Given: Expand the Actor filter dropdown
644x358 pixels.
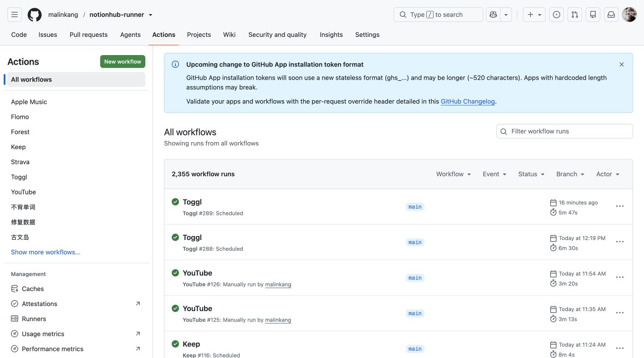Looking at the screenshot, I should click(x=608, y=174).
